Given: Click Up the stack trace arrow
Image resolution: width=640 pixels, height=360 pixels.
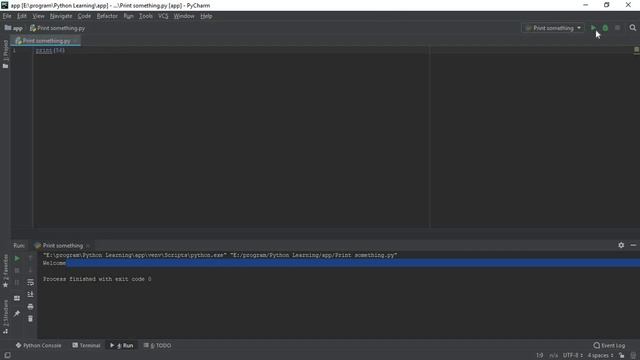Looking at the screenshot, I should [31, 258].
